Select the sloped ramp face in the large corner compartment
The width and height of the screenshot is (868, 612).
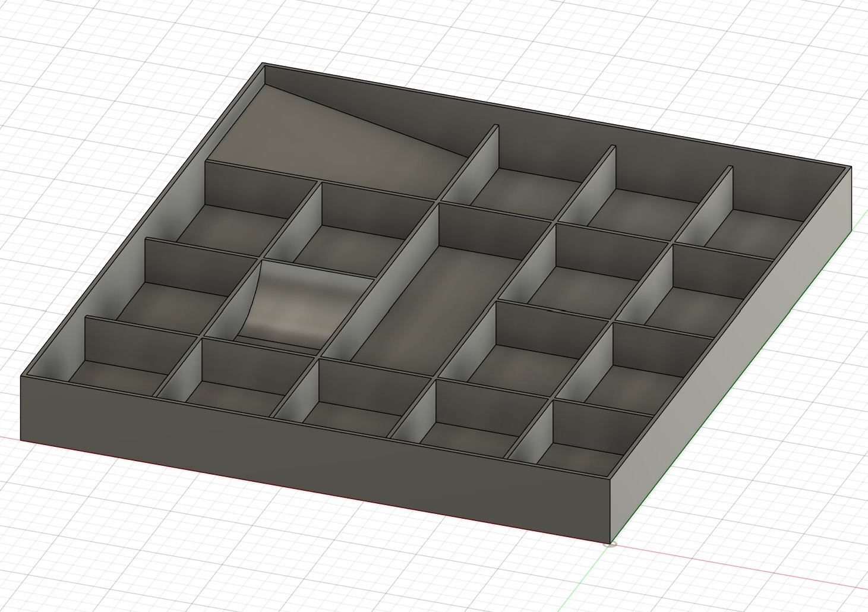click(x=339, y=143)
